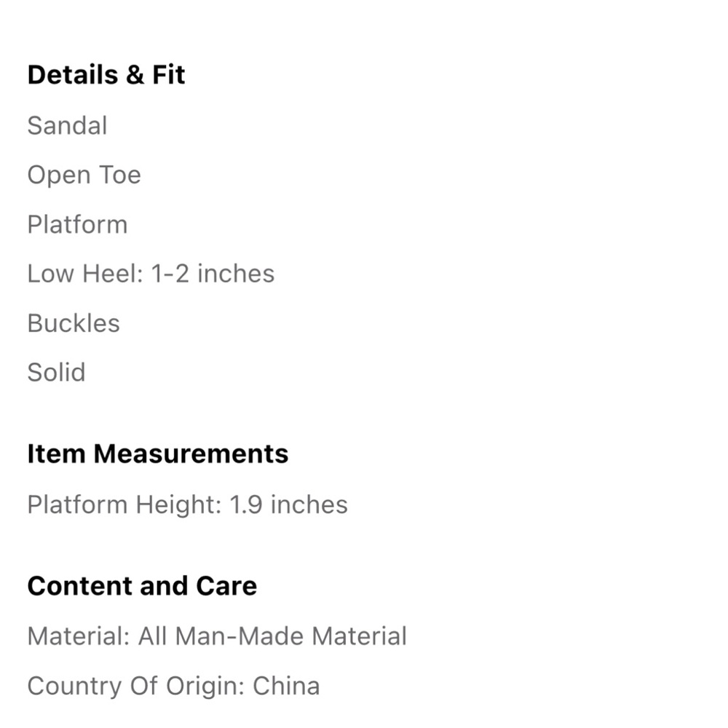Click the Open Toe detail line
Viewport: 728px width, 728px height.
pos(84,175)
